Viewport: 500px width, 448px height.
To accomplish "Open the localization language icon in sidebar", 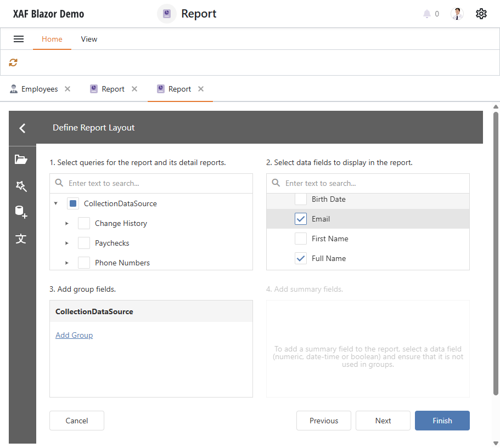I will tap(22, 239).
